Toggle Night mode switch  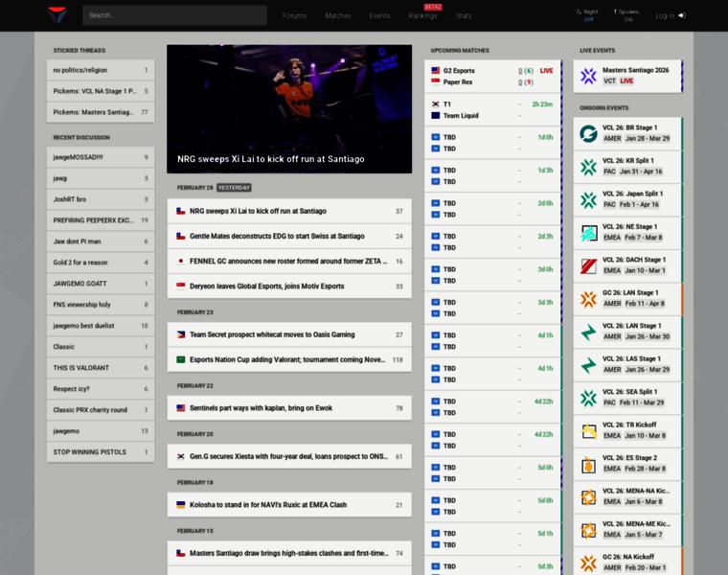pos(588,15)
